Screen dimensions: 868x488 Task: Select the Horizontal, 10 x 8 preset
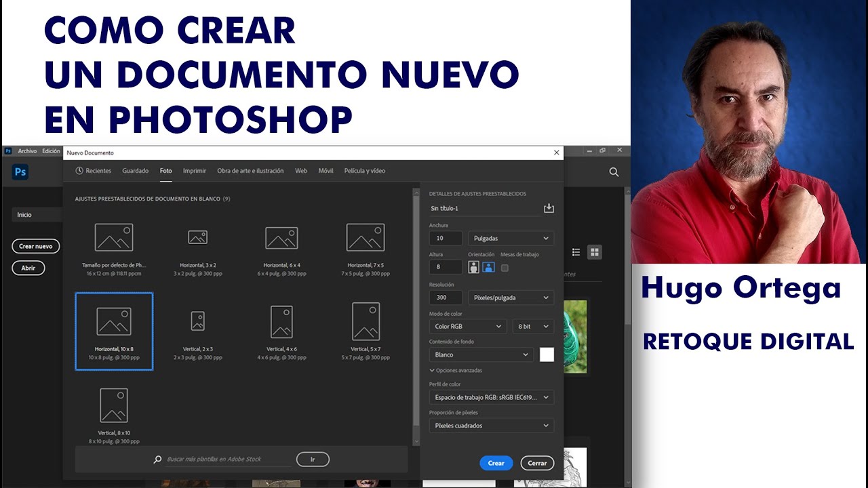[114, 331]
